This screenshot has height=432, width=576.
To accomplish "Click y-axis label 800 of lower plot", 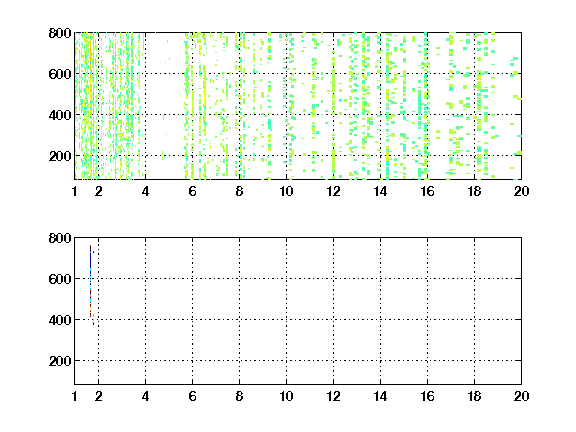I will pos(60,238).
